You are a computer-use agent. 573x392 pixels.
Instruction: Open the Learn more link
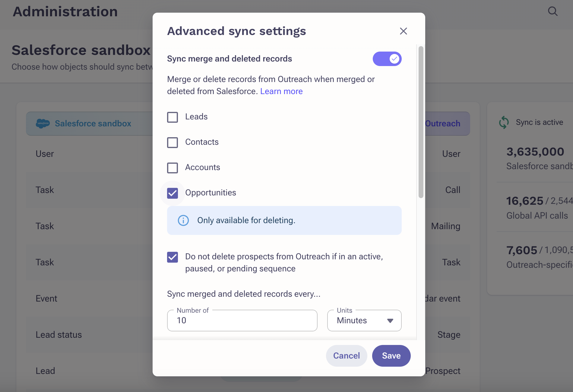(281, 91)
